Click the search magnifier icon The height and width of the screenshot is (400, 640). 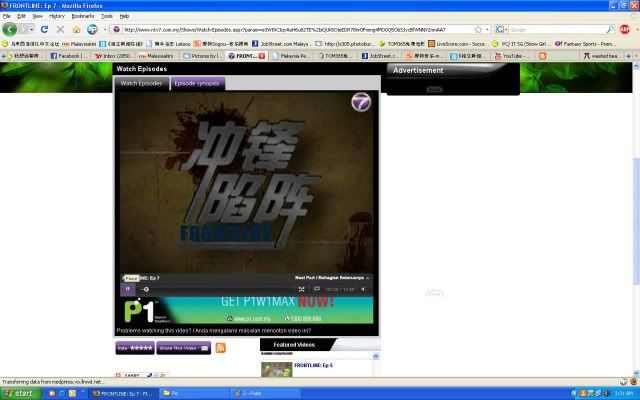tap(610, 29)
